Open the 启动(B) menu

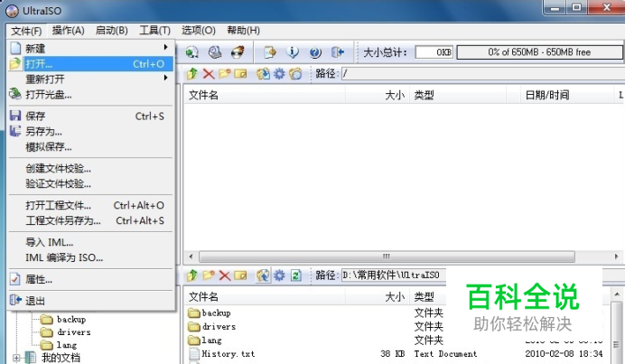pos(112,31)
